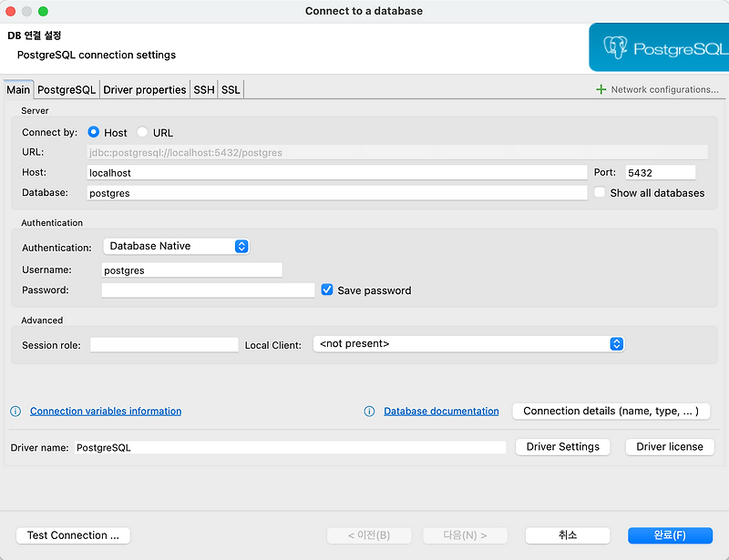Select the URL connect-by option
This screenshot has width=729, height=560.
[x=142, y=132]
